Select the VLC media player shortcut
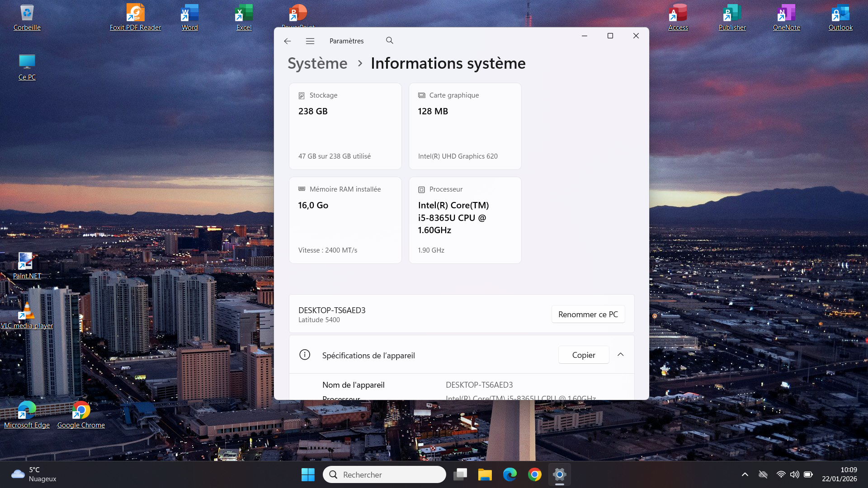This screenshot has width=868, height=488. (27, 316)
